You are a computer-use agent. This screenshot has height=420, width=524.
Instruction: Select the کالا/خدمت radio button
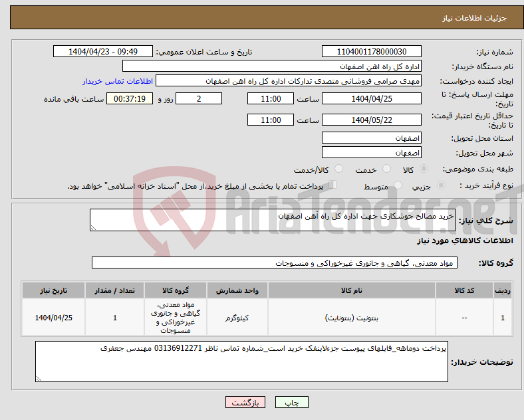pyautogui.click(x=338, y=169)
